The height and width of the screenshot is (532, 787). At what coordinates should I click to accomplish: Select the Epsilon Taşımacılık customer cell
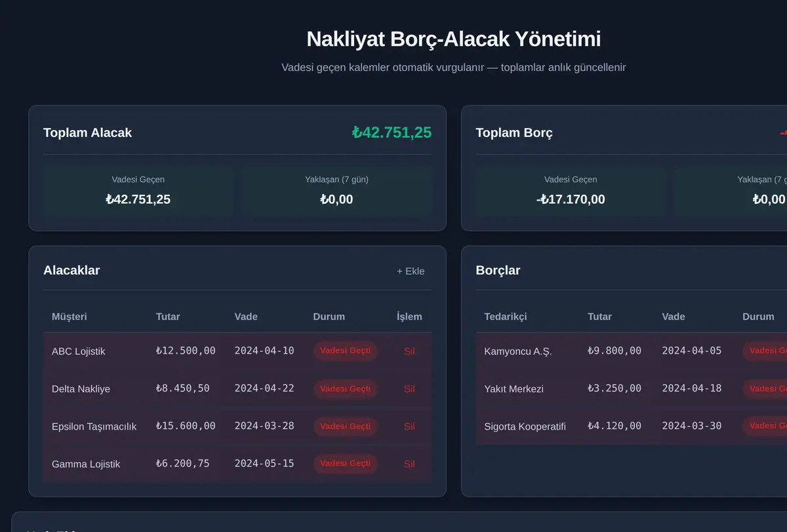pyautogui.click(x=94, y=426)
